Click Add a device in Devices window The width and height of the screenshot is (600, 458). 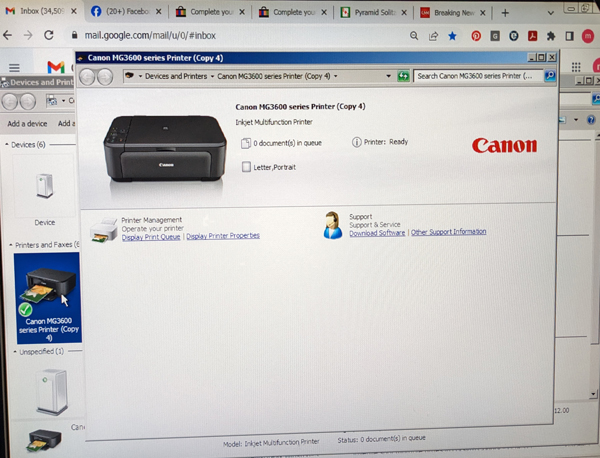[27, 124]
